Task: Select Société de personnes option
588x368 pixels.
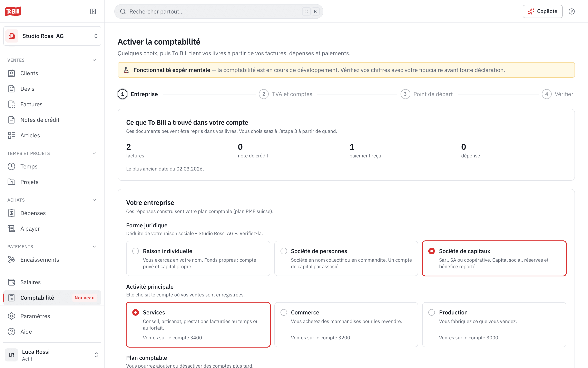Action: click(x=346, y=258)
